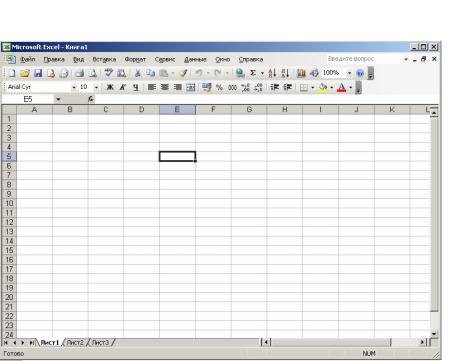Expand the Name Box E5 dropdown arrow
The height and width of the screenshot is (361, 471).
[x=58, y=99]
